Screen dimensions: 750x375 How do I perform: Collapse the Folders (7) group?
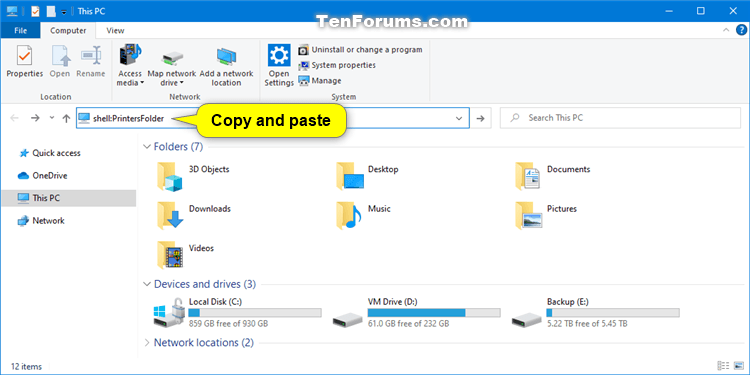point(147,147)
